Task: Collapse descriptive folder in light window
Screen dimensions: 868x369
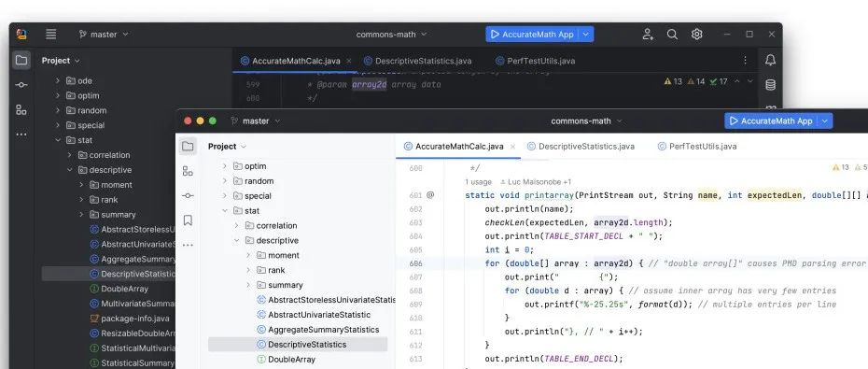Action: 236,240
